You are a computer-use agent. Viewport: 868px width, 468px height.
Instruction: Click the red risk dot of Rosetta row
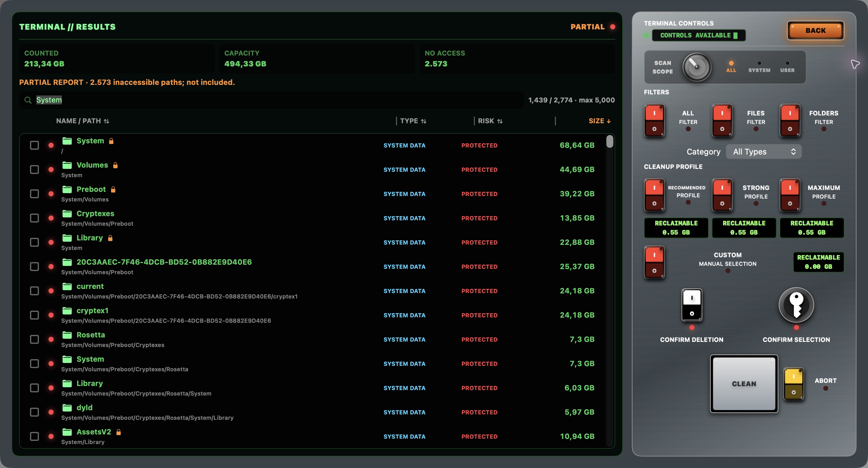click(x=51, y=340)
